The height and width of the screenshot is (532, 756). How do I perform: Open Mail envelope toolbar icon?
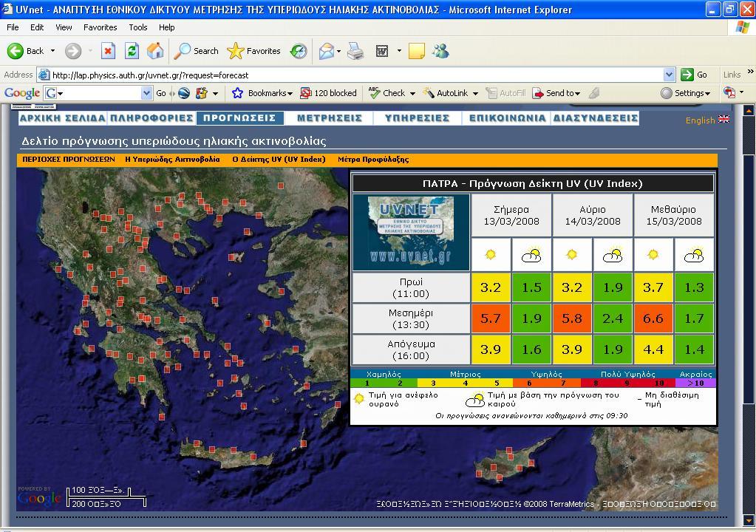pyautogui.click(x=327, y=50)
